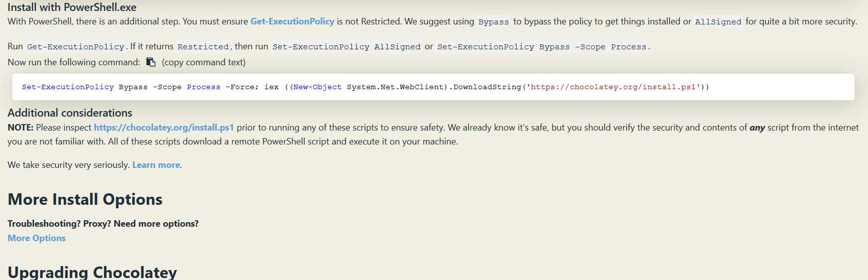Click the inline 'Bypass' code in first paragraph

(x=493, y=22)
